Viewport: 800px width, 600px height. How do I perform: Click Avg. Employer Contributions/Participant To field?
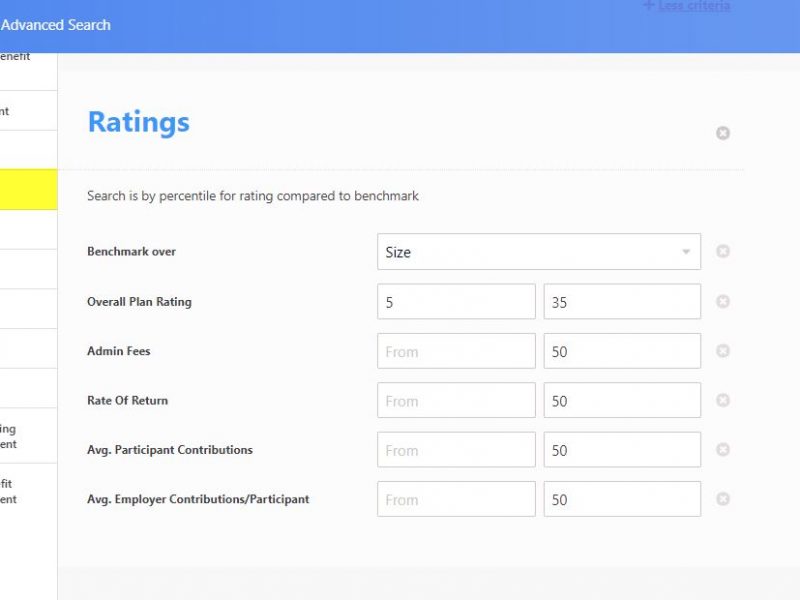[x=622, y=499]
